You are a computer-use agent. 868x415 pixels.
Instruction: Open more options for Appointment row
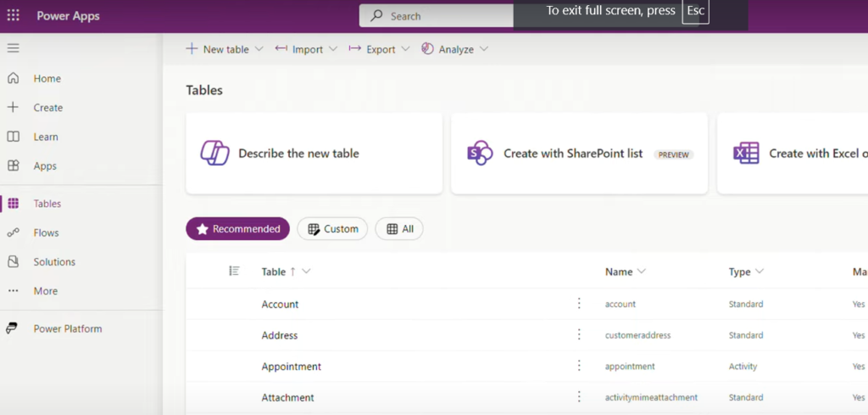pos(579,366)
